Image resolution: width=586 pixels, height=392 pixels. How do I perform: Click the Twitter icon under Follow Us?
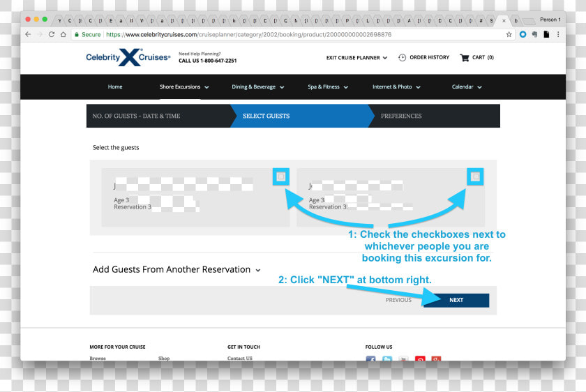(x=387, y=359)
